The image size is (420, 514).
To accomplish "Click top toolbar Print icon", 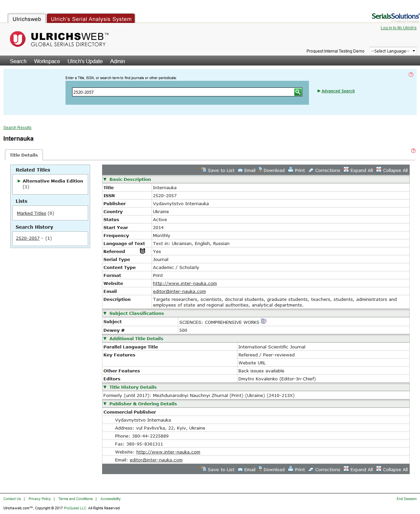I will [x=291, y=170].
